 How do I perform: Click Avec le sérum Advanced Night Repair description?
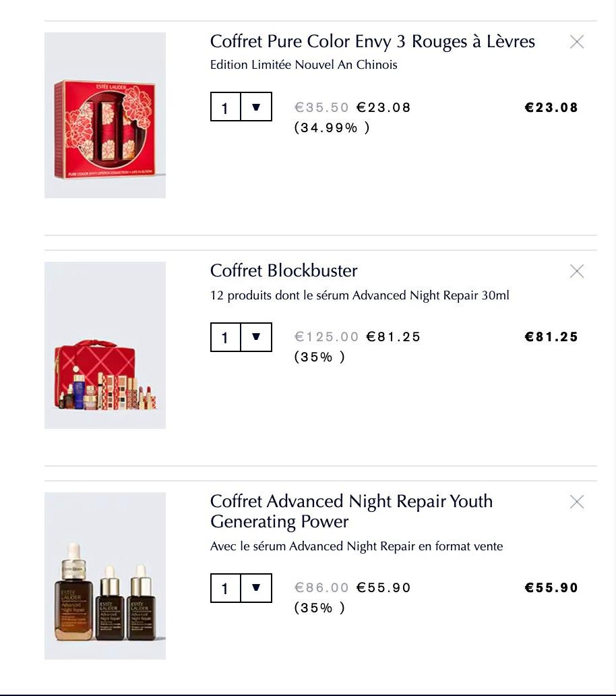[x=357, y=546]
